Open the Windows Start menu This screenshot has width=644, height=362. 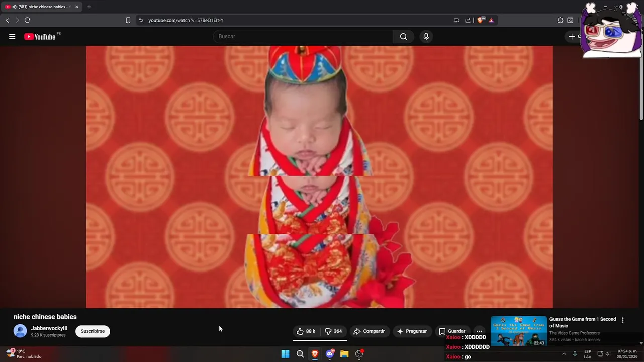pos(285,354)
